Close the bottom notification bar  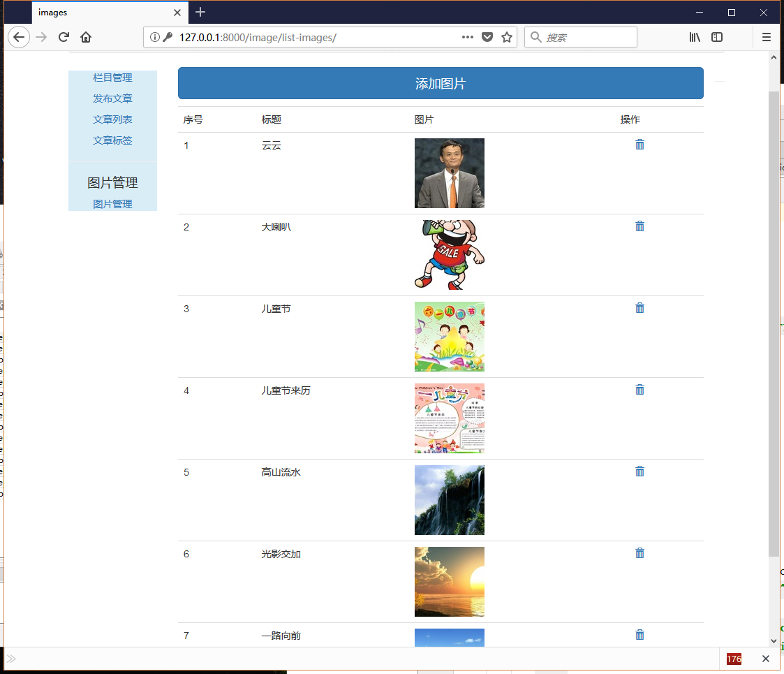pos(766,659)
